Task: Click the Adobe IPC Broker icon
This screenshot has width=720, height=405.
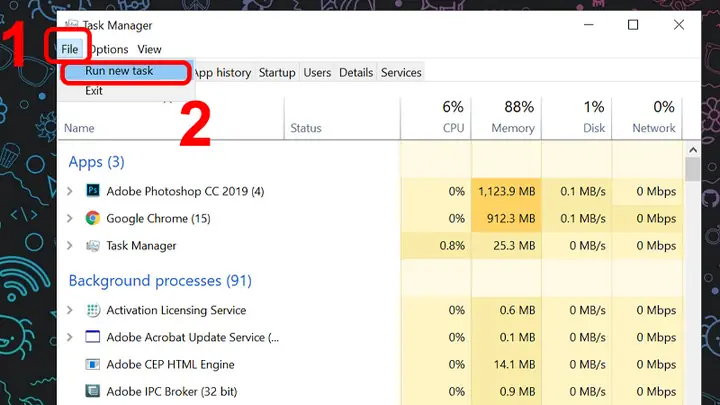Action: [x=93, y=391]
